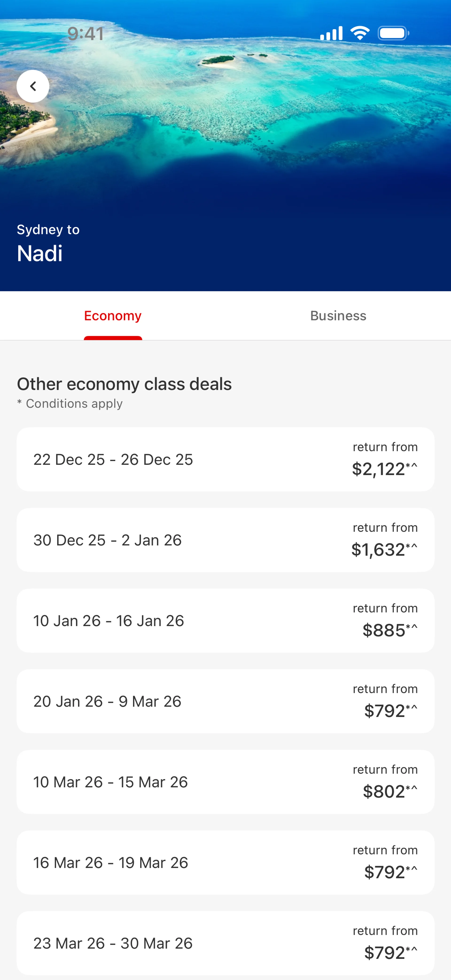
Task: Tap the battery indicator icon
Action: point(393,33)
